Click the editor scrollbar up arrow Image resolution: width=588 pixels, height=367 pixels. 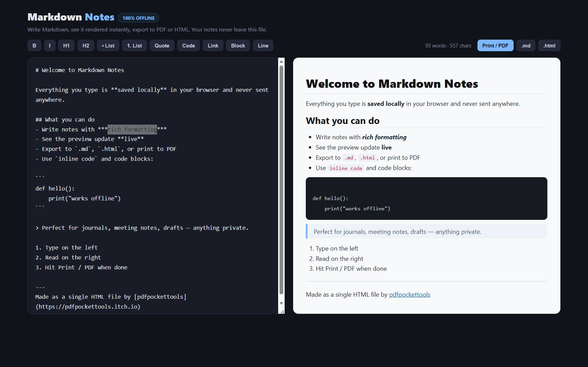click(x=282, y=61)
